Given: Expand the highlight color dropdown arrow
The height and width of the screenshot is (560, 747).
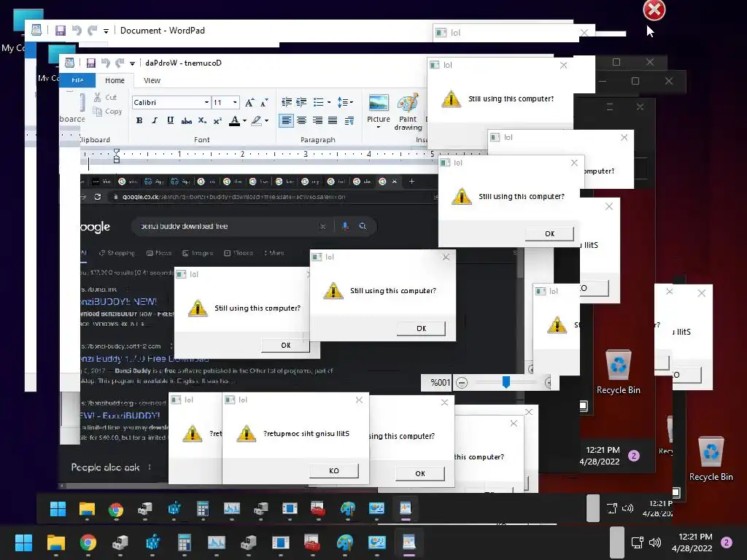Looking at the screenshot, I should (x=266, y=121).
